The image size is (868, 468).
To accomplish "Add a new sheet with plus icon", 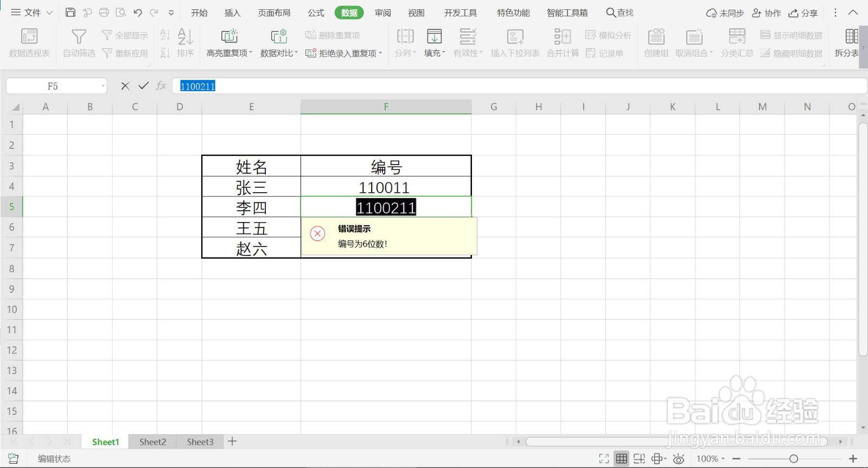I will tap(232, 441).
